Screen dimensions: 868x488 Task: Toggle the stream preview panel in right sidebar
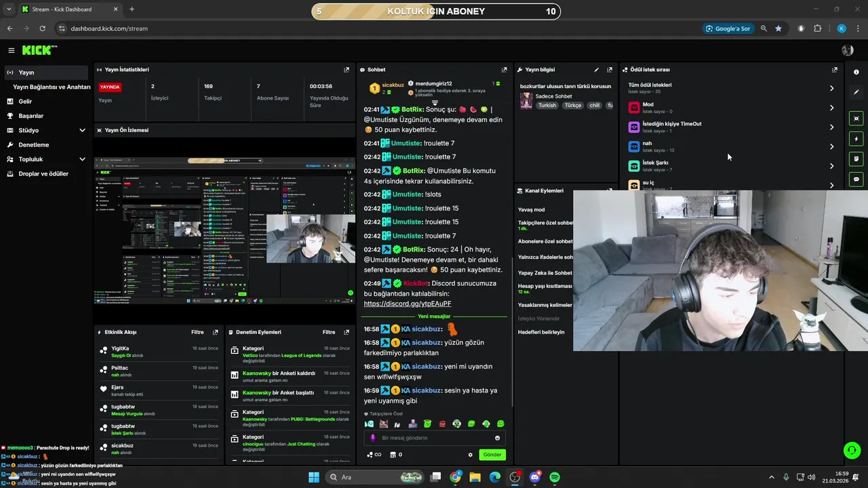tap(856, 119)
